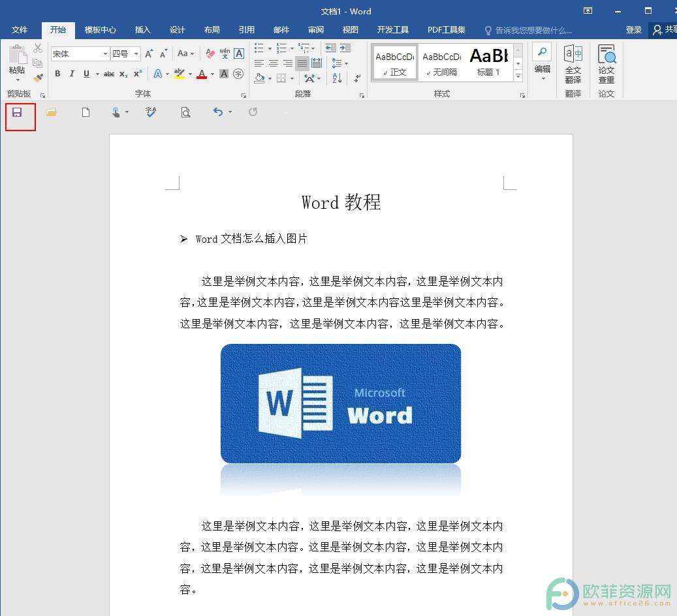677x616 pixels.
Task: Click the touch/mouse mode icon
Action: pyautogui.click(x=116, y=113)
